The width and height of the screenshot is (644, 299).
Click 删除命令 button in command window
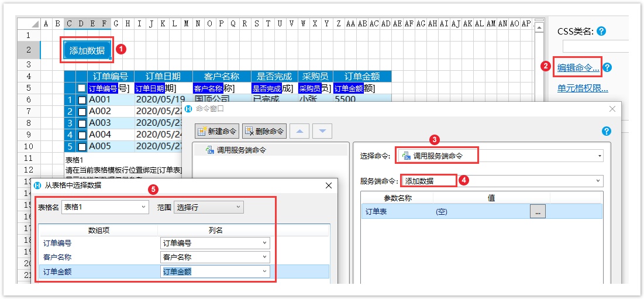(x=264, y=131)
